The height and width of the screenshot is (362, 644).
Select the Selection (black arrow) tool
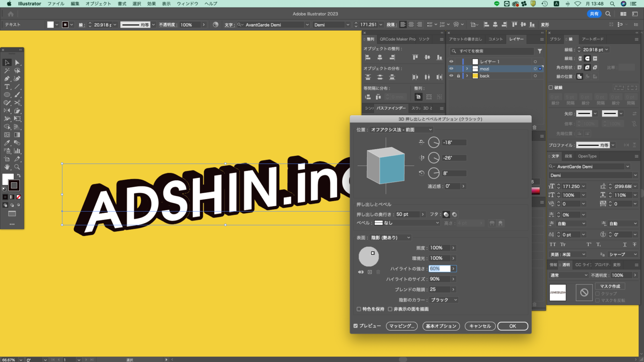coord(7,62)
